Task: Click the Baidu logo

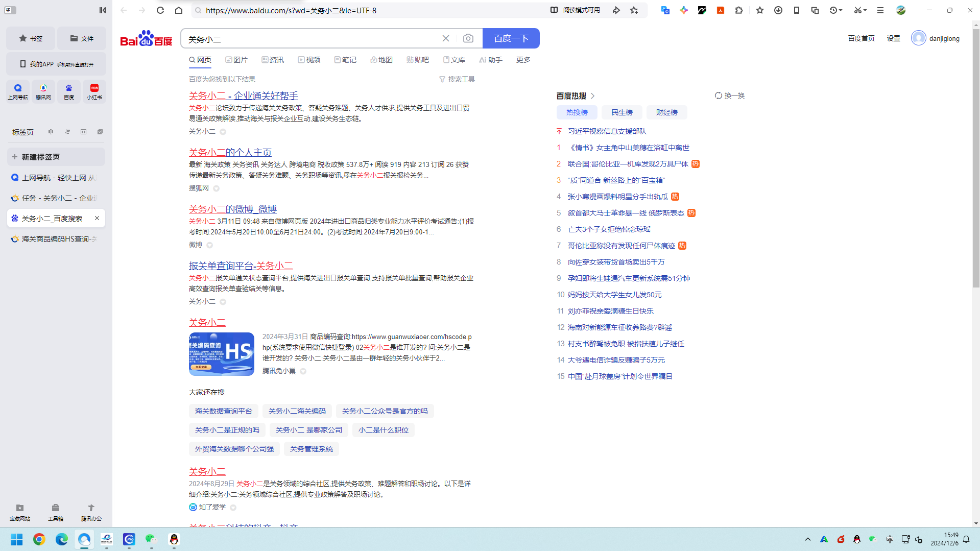Action: point(146,38)
